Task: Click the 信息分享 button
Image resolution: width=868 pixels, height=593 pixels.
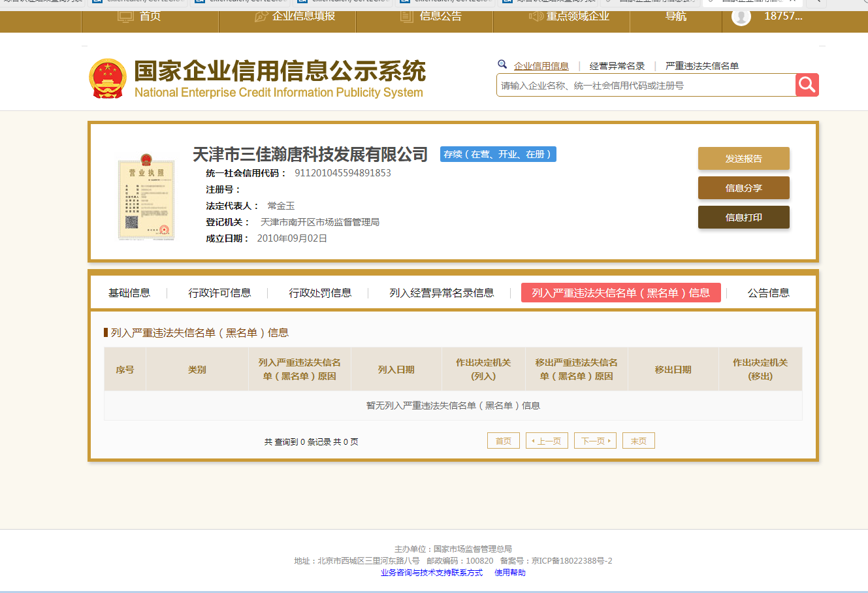Action: (x=744, y=188)
